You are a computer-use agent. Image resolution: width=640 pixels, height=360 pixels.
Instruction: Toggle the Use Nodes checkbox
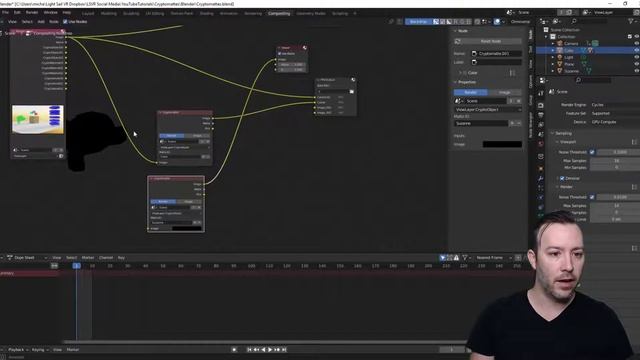coord(65,22)
